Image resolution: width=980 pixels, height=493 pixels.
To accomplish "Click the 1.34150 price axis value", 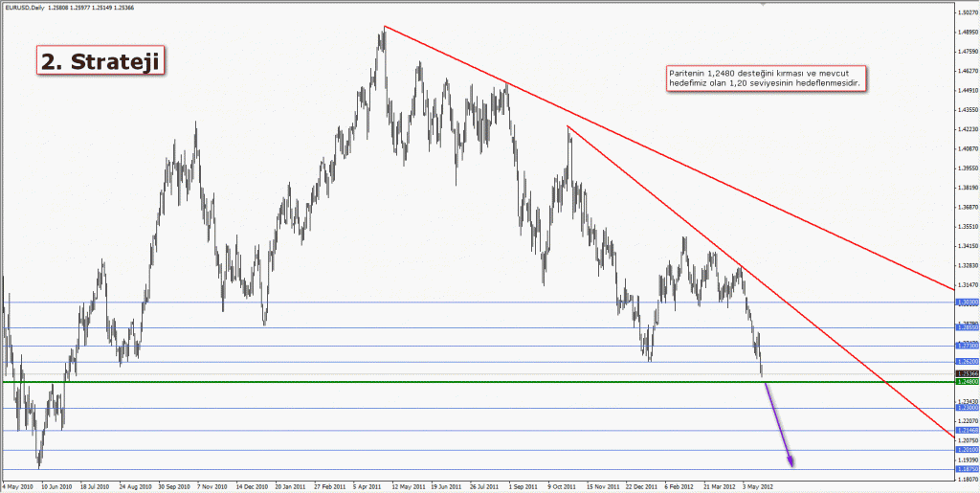I will [x=968, y=246].
